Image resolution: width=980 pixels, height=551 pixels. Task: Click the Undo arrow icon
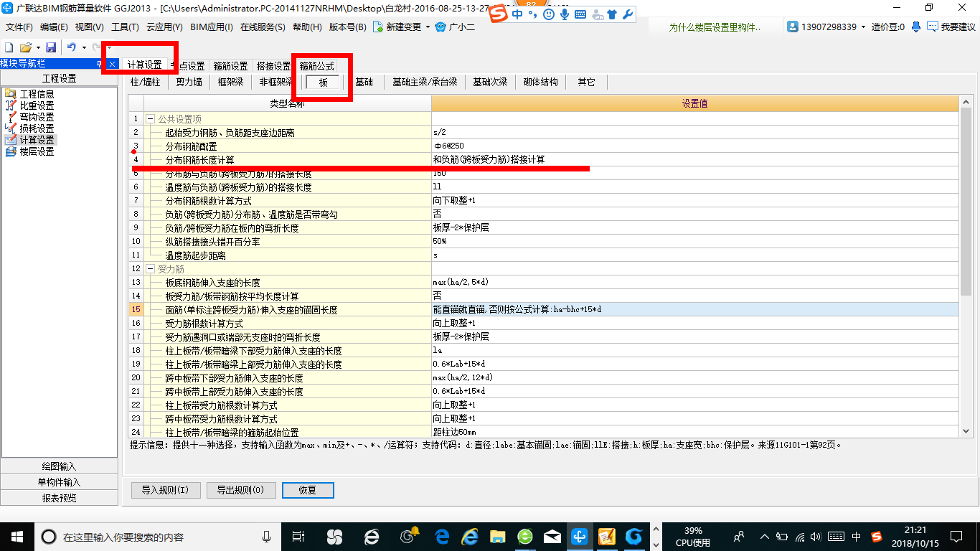coord(72,47)
